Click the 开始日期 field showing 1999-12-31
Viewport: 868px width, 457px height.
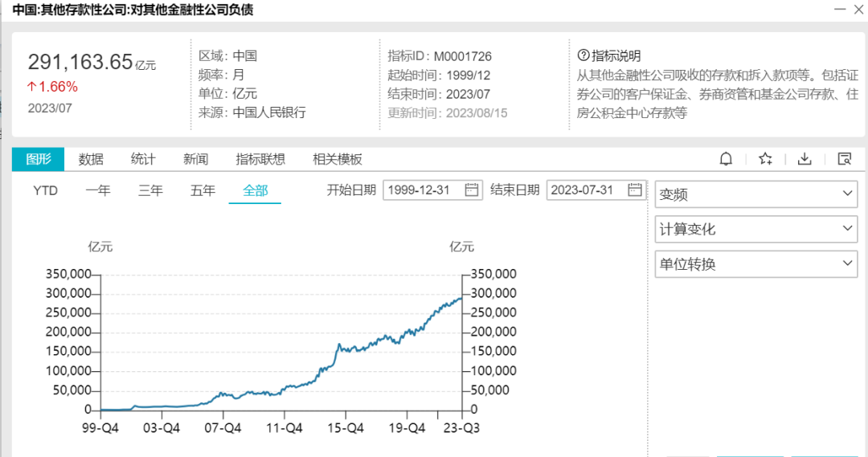pyautogui.click(x=432, y=190)
